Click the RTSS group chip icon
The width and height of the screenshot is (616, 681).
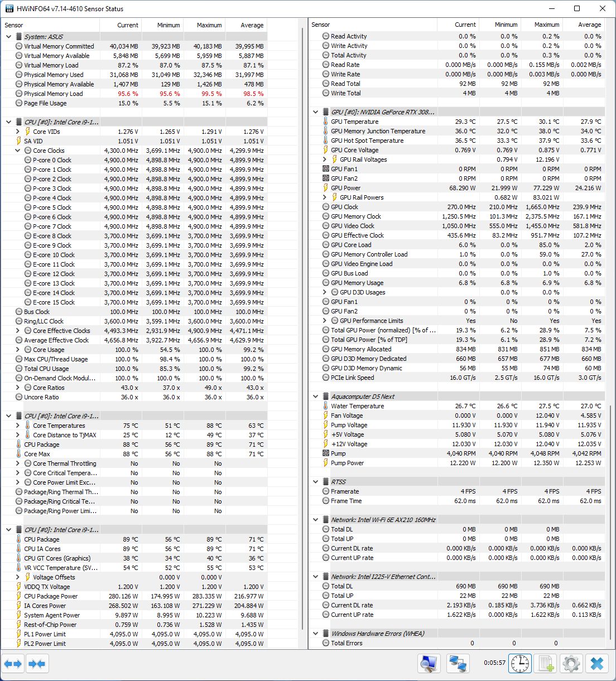[x=326, y=482]
